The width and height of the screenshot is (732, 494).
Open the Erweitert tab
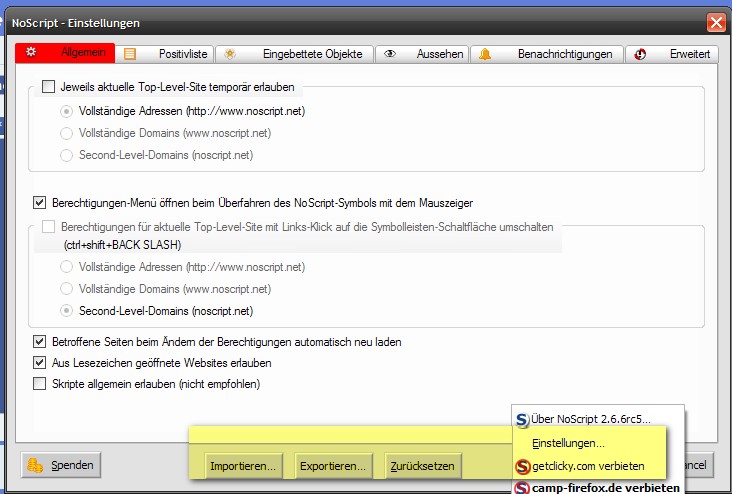tap(671, 54)
